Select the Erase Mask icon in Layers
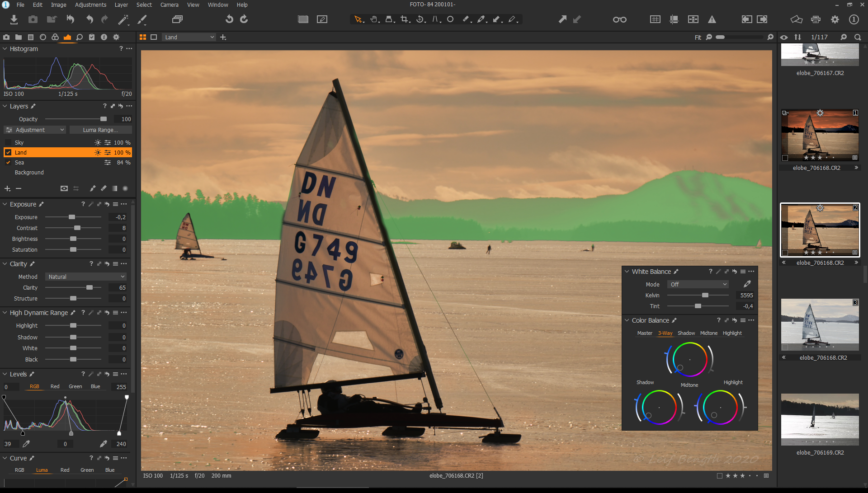868x493 pixels. [104, 188]
